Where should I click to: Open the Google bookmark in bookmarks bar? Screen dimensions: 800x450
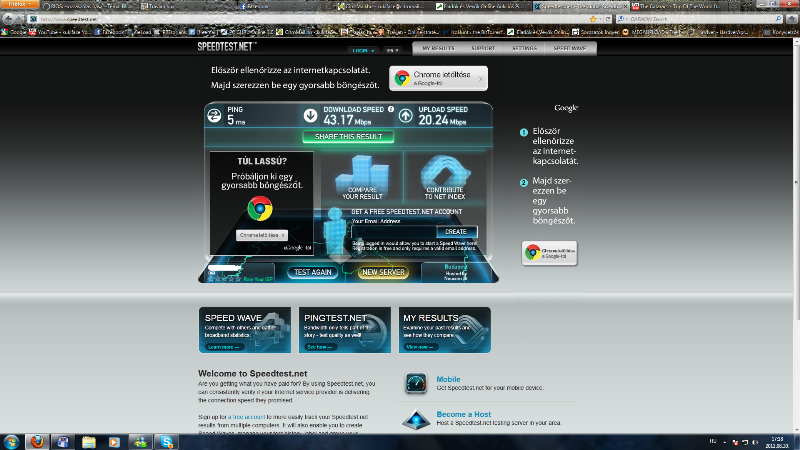[14, 32]
